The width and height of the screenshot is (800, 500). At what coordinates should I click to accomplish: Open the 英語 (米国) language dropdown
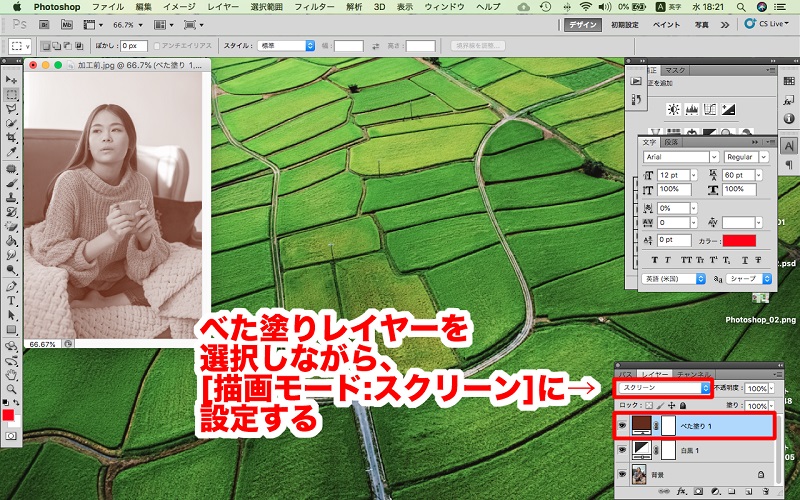click(x=673, y=279)
